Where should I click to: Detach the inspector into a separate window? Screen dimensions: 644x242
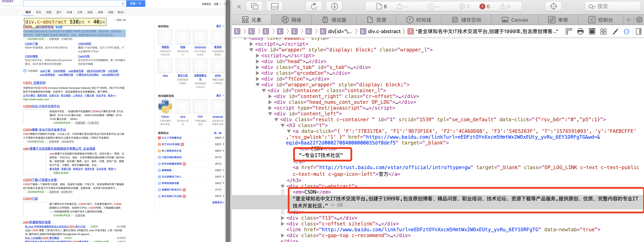[254, 6]
